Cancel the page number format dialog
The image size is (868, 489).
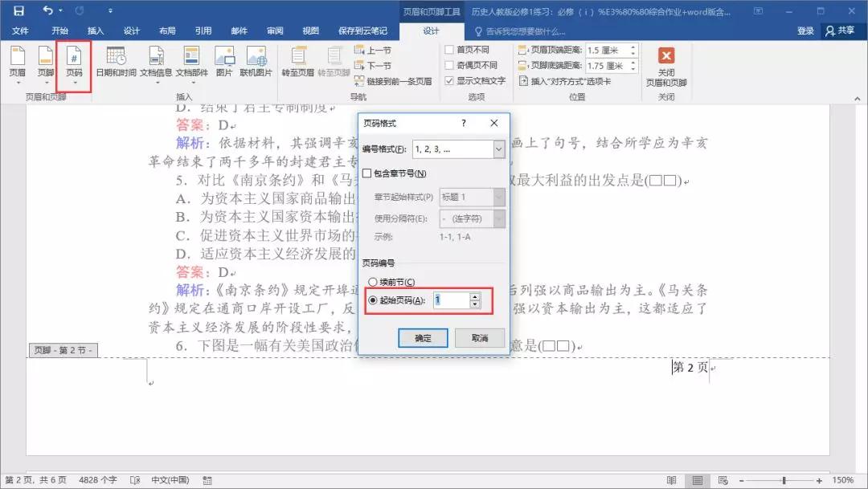pos(480,337)
